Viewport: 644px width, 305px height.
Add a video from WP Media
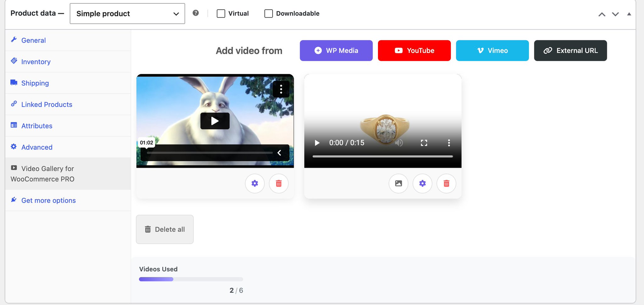[x=336, y=50]
